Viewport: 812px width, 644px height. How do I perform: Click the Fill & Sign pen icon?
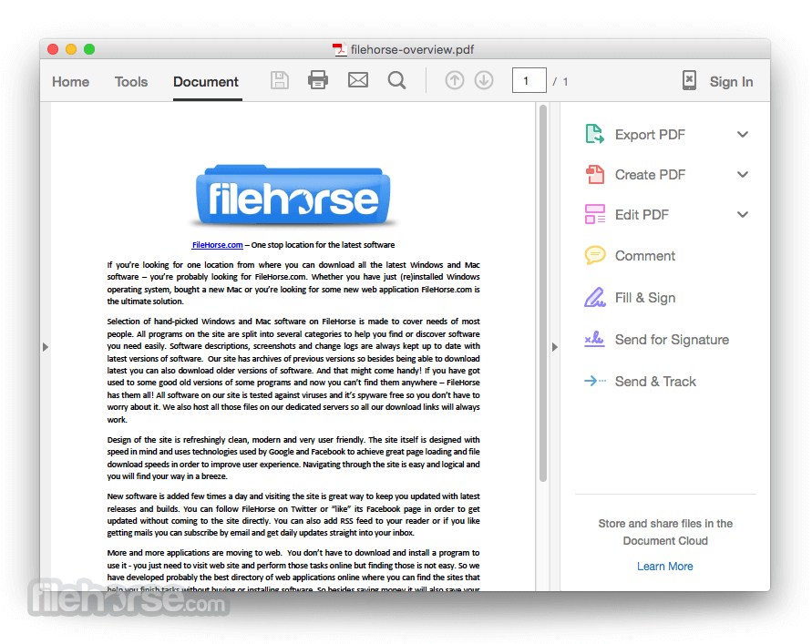coord(594,297)
